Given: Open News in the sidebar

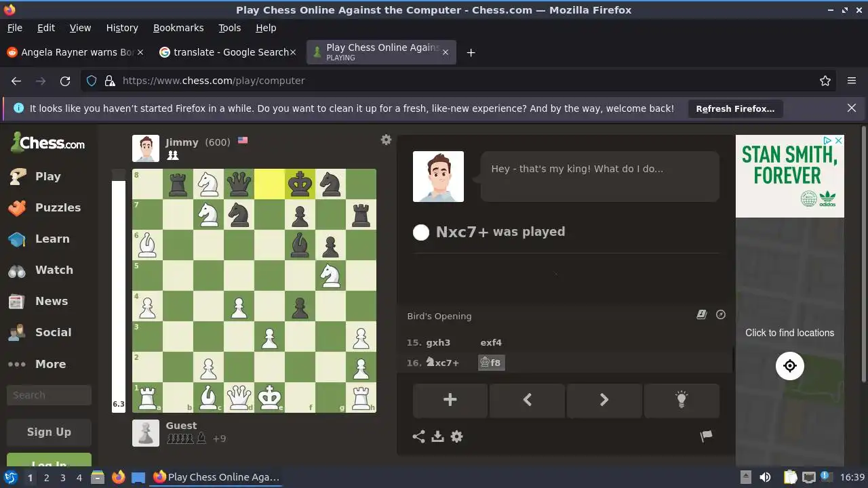Looking at the screenshot, I should 47,301.
